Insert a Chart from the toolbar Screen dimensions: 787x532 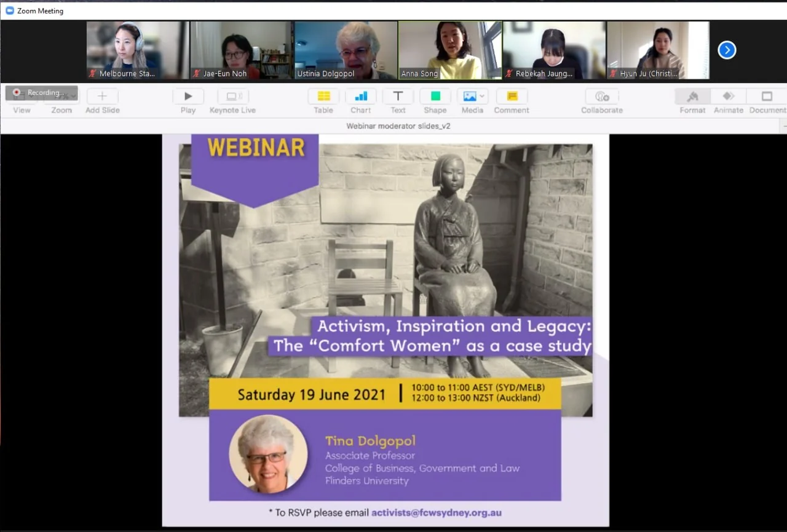point(361,96)
